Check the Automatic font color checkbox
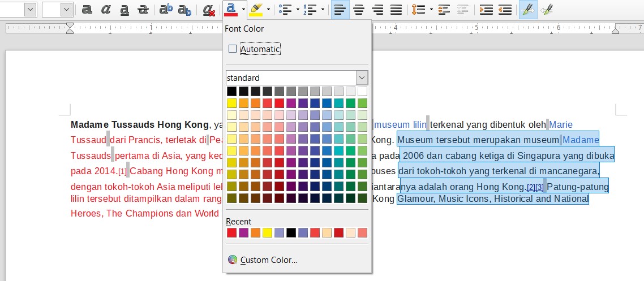Viewport: 644px width, 281px height. pyautogui.click(x=233, y=49)
